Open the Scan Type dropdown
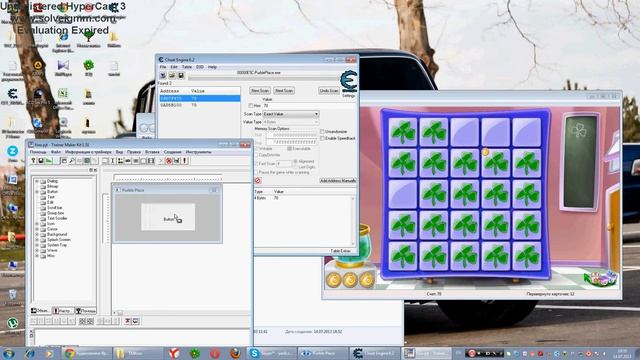 tap(291, 114)
